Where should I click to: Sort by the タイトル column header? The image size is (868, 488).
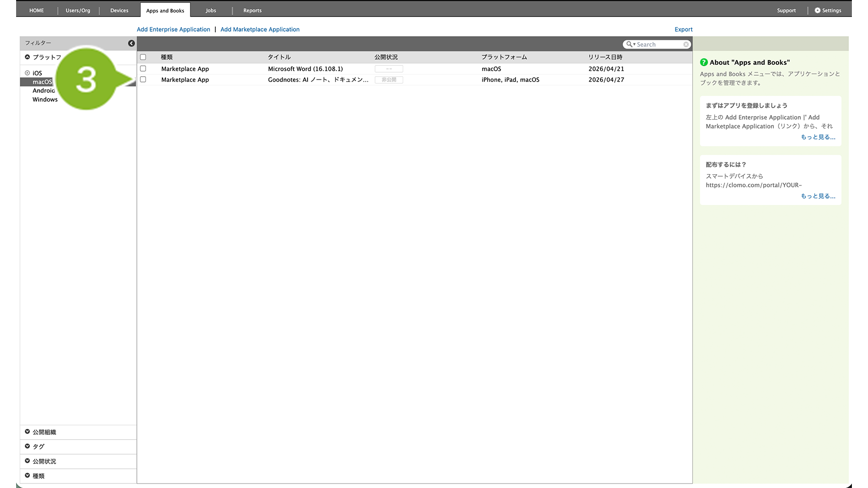(x=279, y=57)
